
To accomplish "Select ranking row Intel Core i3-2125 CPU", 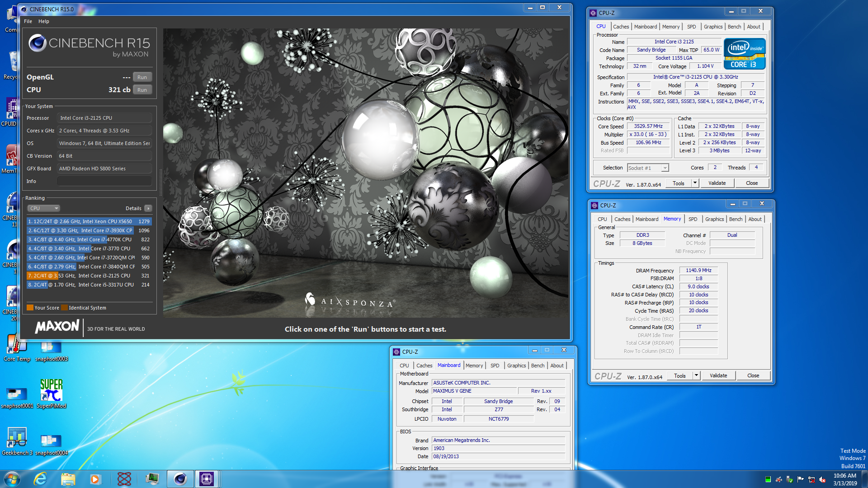I will tap(89, 276).
